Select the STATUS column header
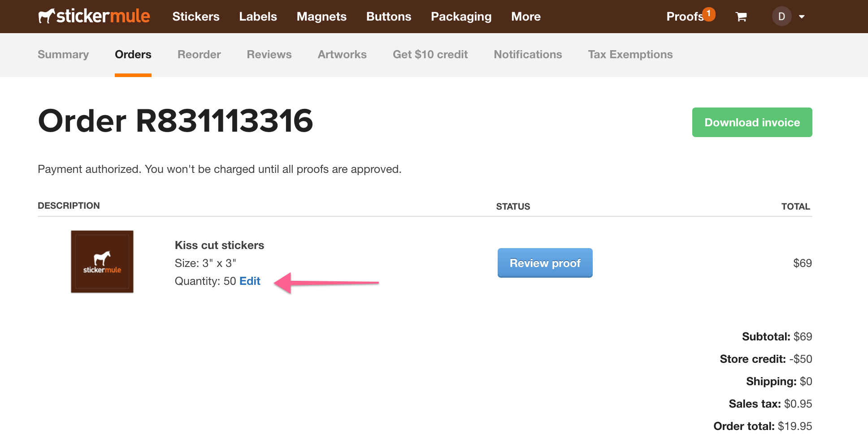This screenshot has width=868, height=447. (513, 206)
